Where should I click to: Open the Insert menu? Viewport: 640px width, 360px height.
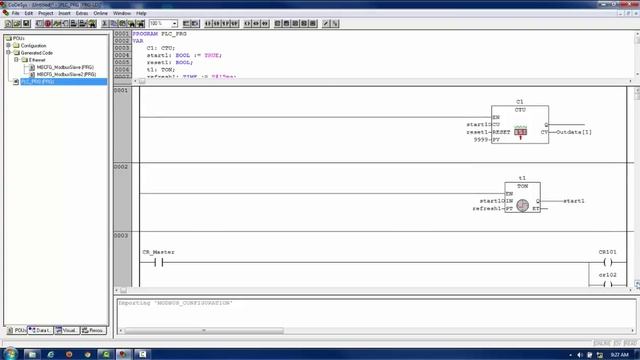tap(64, 13)
